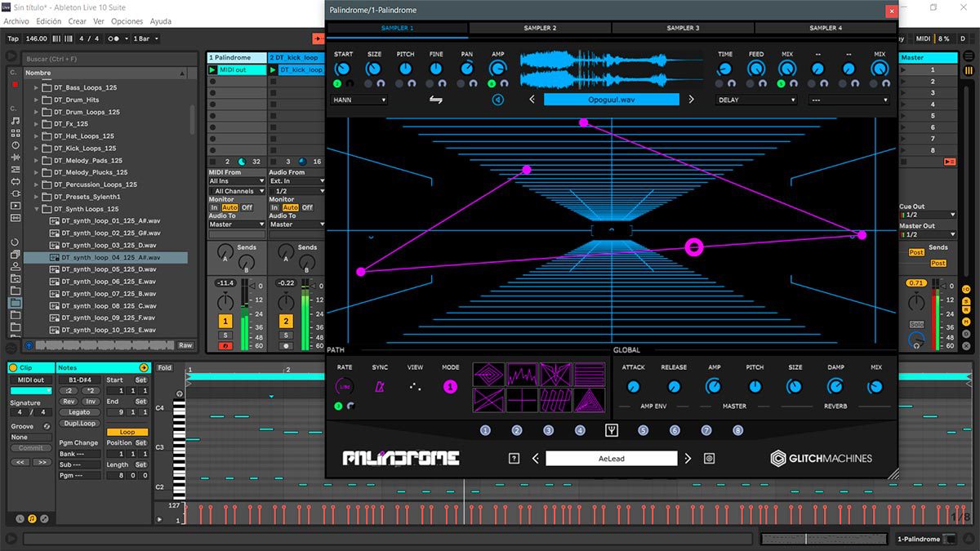Set track 1 Monitor to Off
The width and height of the screenshot is (980, 551).
pos(247,207)
